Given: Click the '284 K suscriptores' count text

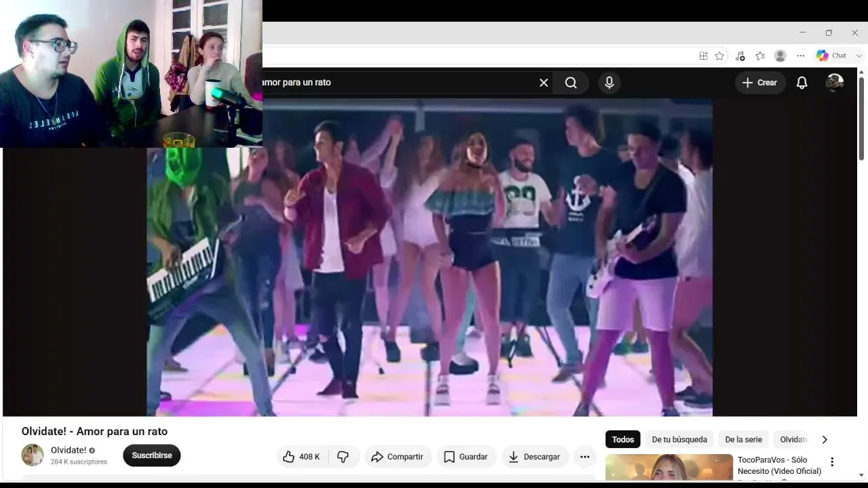Looking at the screenshot, I should coord(79,462).
